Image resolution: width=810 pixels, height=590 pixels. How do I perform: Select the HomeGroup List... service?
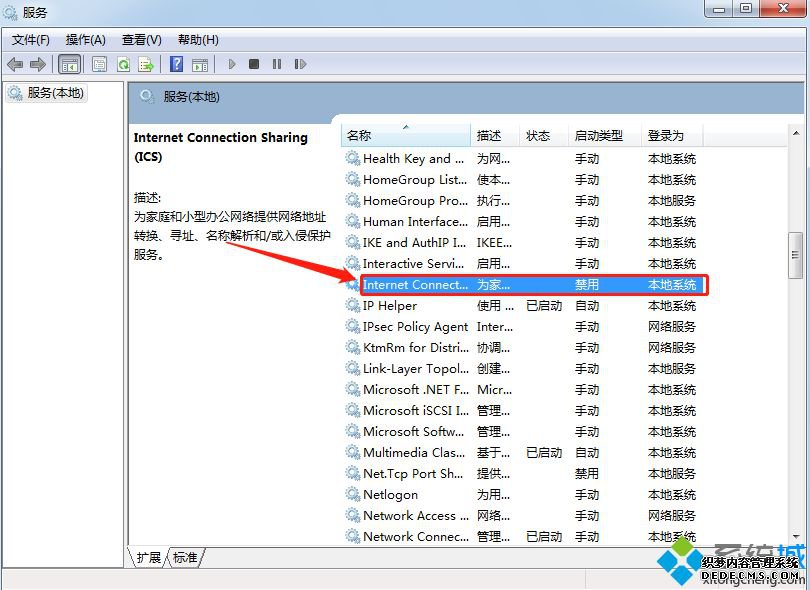pyautogui.click(x=522, y=180)
